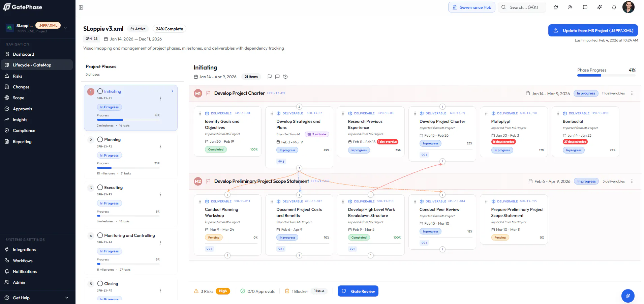This screenshot has width=644, height=304.
Task: Click link count chip on Develop Strategies and Plans
Action: tap(281, 162)
